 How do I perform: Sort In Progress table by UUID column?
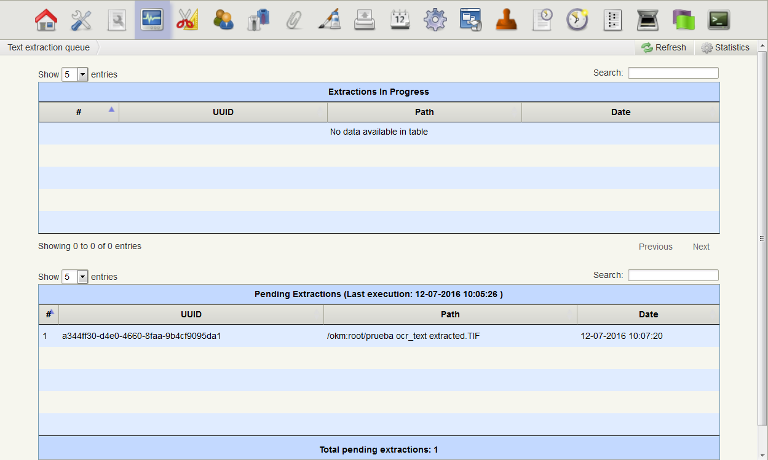pyautogui.click(x=223, y=112)
